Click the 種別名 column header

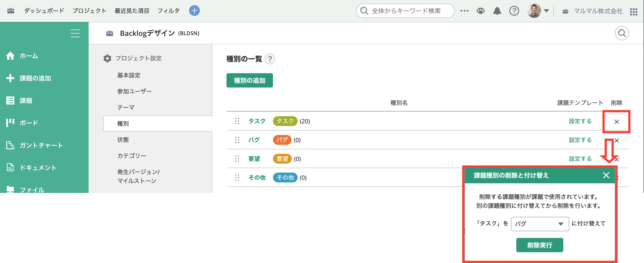coord(399,103)
